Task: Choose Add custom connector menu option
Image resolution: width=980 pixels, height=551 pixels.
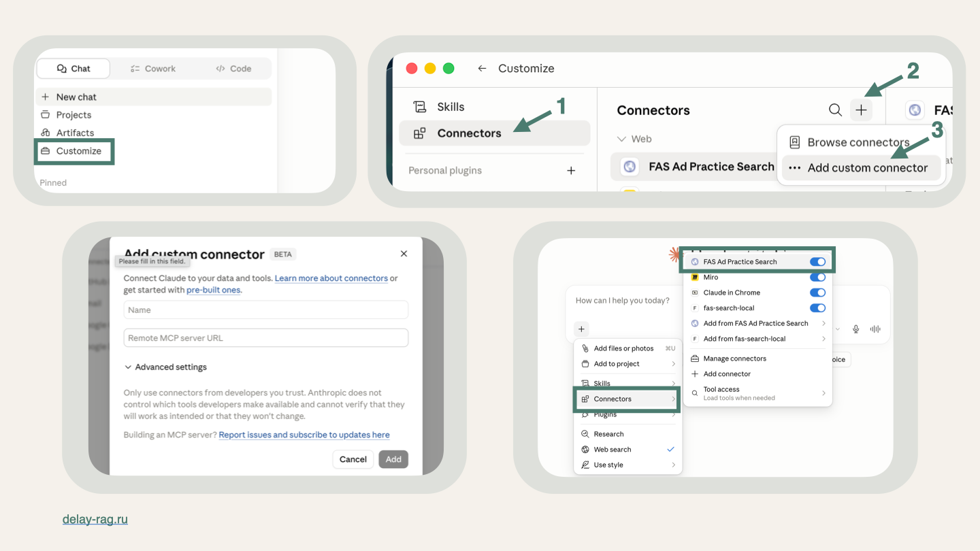Action: [861, 168]
